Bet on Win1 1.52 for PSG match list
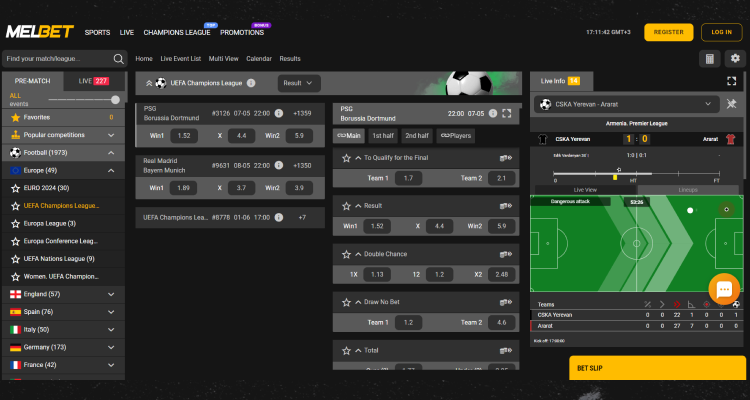The image size is (750, 400). coord(184,136)
